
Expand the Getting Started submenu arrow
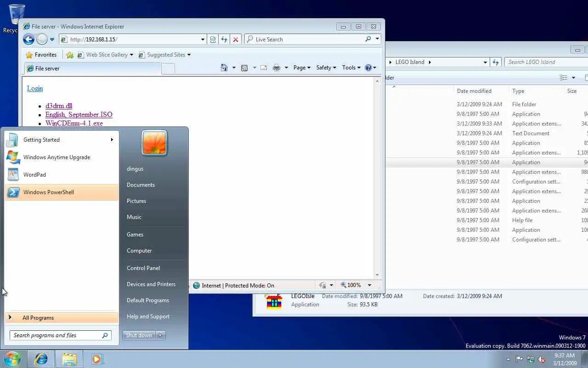(112, 140)
